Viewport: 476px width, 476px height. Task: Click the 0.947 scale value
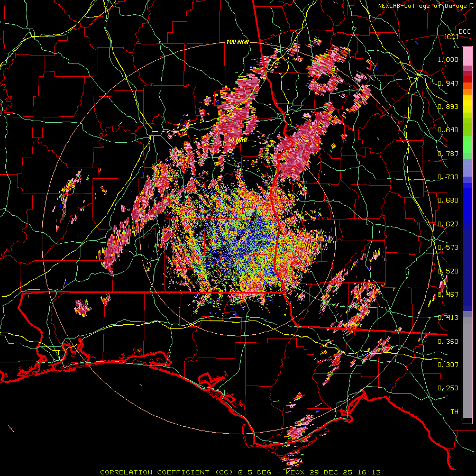point(448,83)
